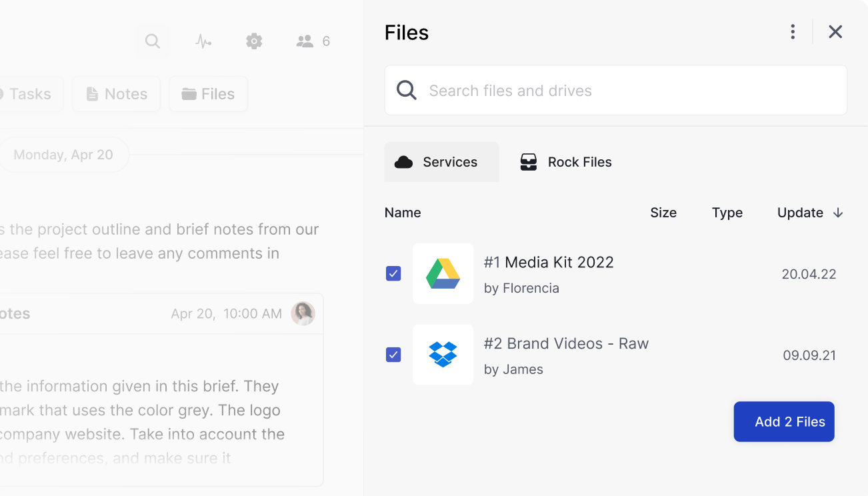Click the user avatar on the note
The image size is (868, 496).
(303, 313)
